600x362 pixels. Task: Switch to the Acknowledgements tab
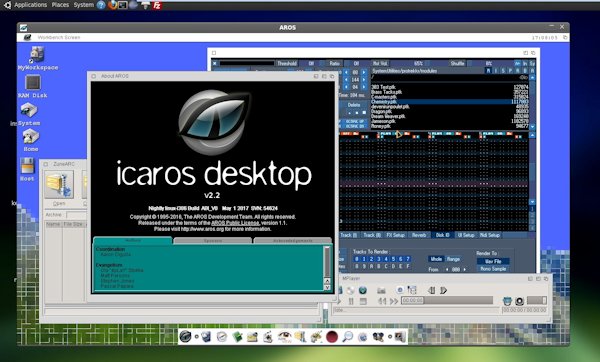click(292, 241)
